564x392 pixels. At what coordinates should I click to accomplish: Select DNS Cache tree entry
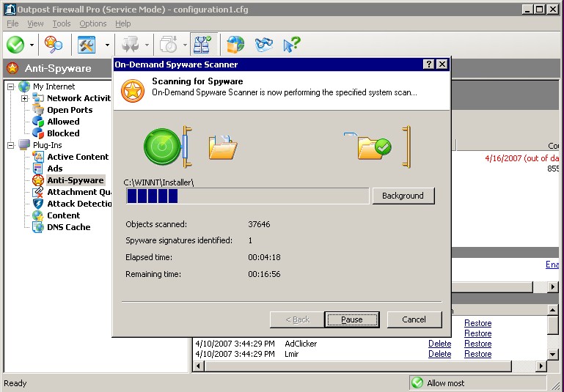pos(69,227)
